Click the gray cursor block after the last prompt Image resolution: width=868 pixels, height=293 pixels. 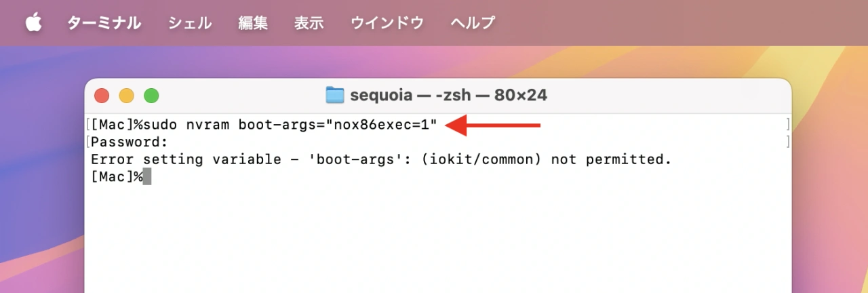point(147,178)
